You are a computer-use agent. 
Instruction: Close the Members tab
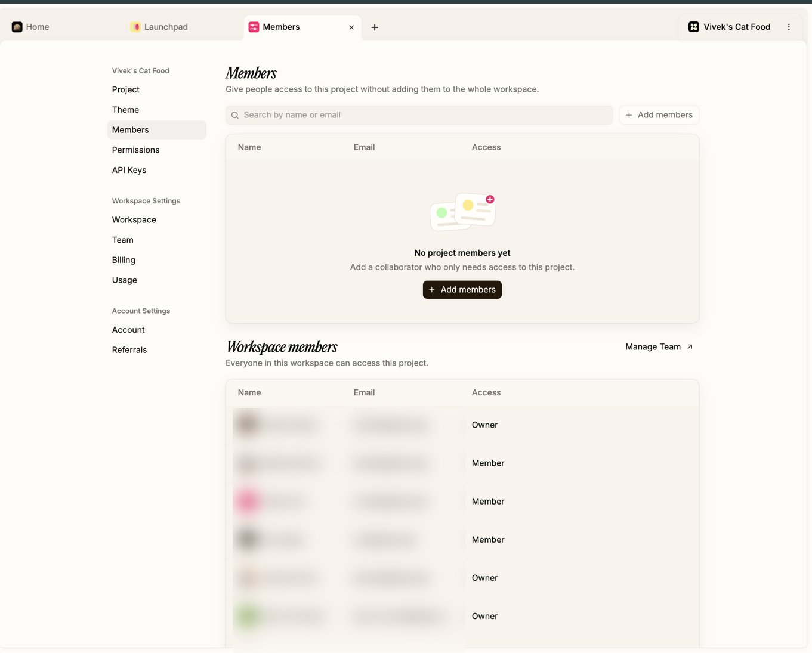click(351, 27)
